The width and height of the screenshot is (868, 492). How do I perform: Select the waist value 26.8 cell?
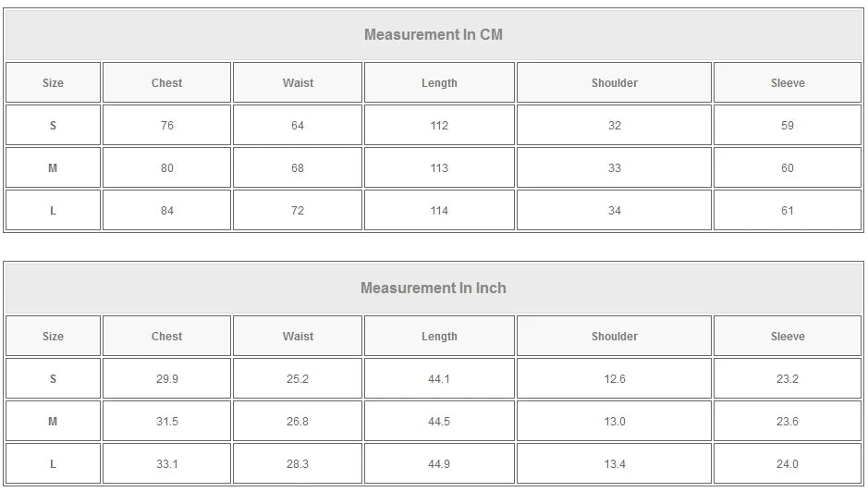tap(298, 422)
